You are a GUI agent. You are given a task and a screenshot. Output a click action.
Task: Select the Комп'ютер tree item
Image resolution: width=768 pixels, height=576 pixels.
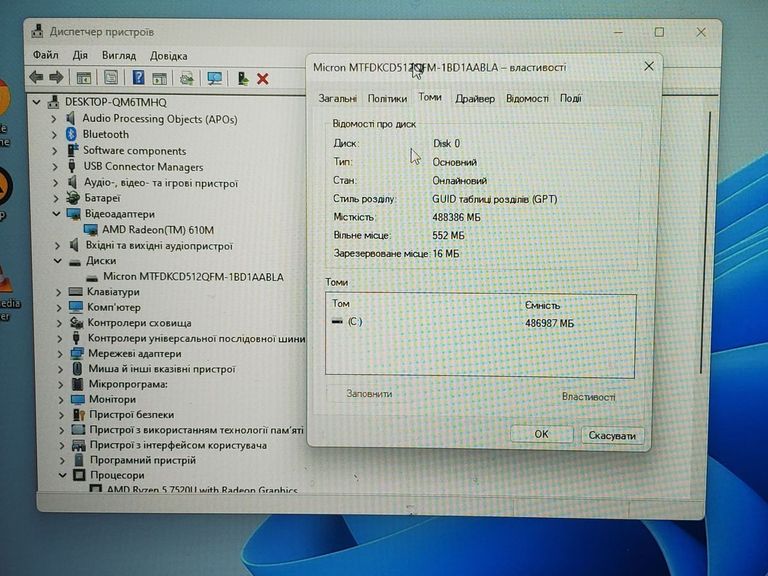pyautogui.click(x=114, y=308)
